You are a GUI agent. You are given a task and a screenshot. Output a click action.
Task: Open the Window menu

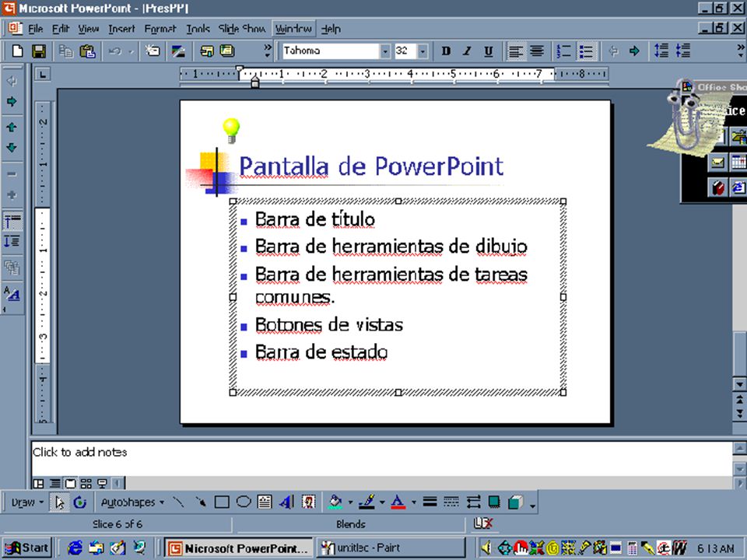(x=293, y=29)
